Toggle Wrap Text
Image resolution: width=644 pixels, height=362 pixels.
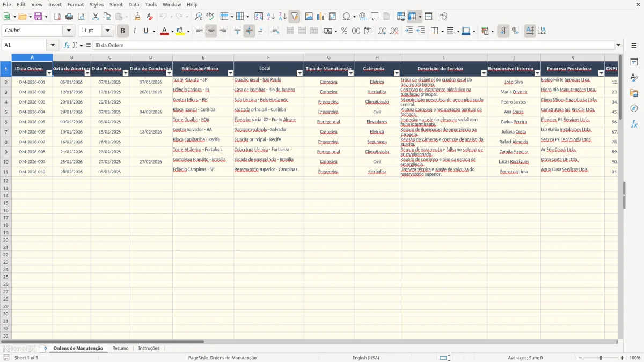[276, 31]
